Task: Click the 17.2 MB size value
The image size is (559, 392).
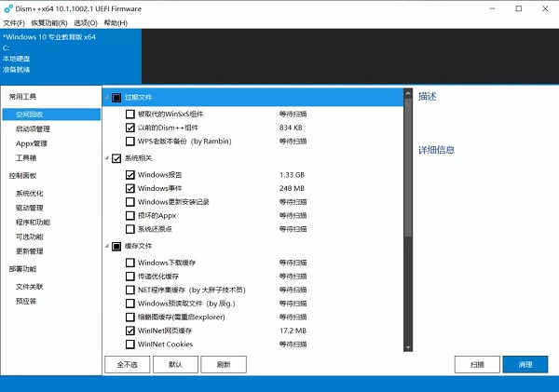Action: point(293,331)
